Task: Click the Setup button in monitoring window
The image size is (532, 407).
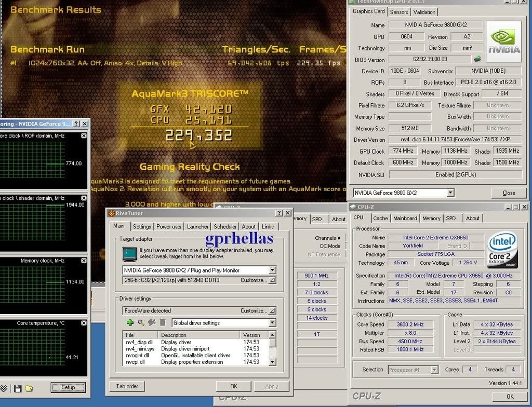Action: pos(68,387)
